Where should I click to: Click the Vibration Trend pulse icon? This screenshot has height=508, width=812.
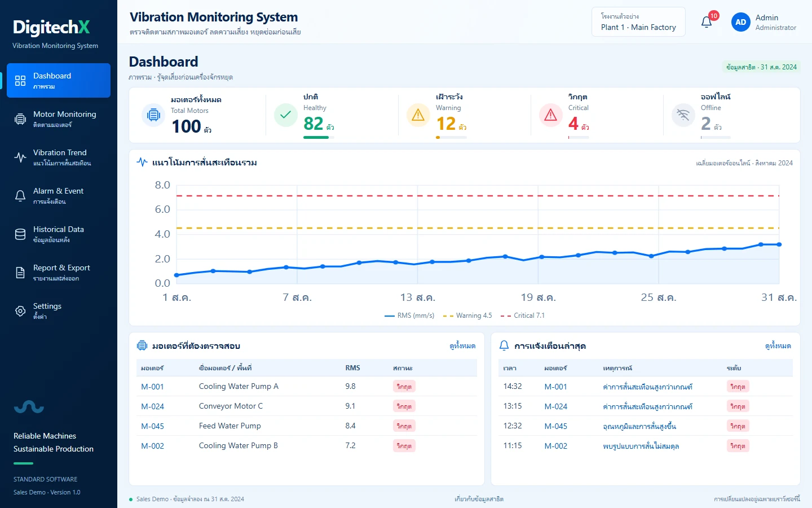pos(20,157)
